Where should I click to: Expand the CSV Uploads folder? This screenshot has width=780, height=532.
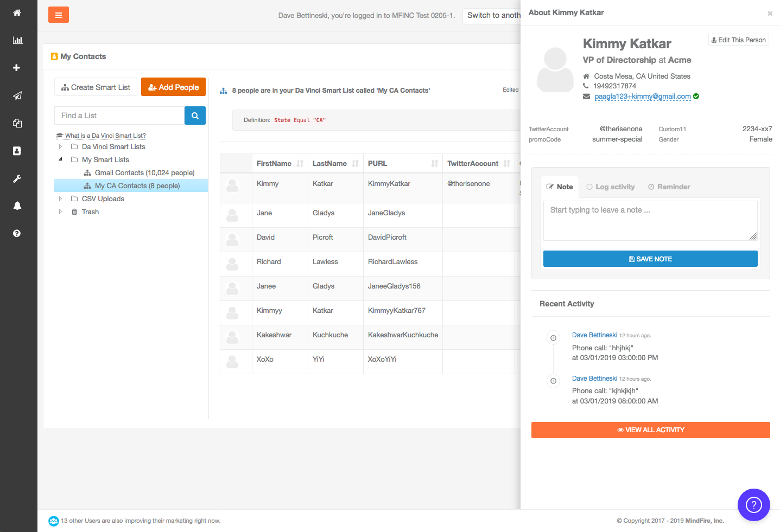[60, 199]
